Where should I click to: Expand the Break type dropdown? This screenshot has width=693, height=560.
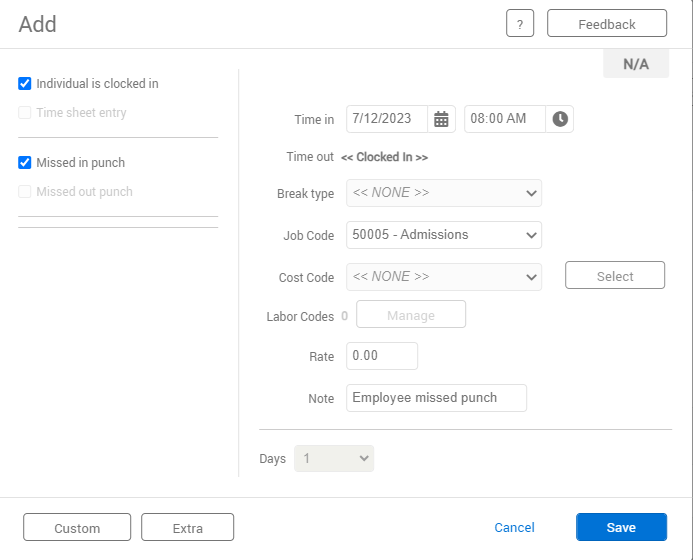coord(443,193)
